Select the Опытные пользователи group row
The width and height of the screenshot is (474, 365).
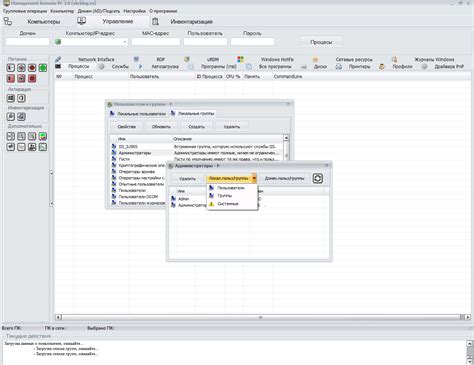138,184
